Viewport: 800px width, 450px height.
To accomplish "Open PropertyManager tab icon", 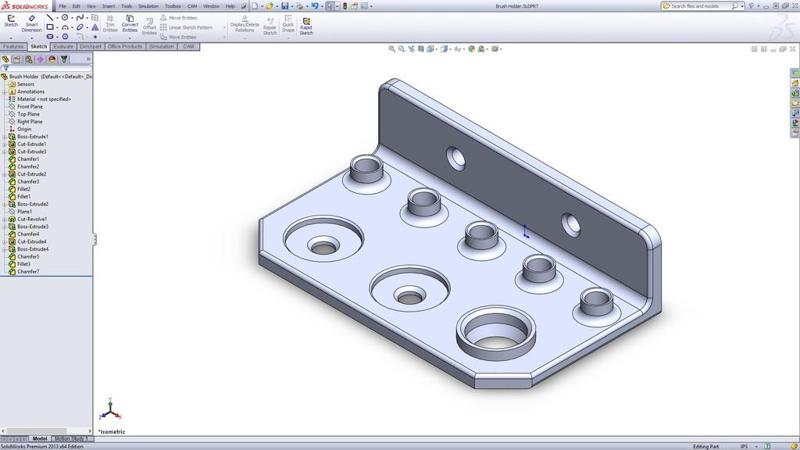I will tap(17, 60).
